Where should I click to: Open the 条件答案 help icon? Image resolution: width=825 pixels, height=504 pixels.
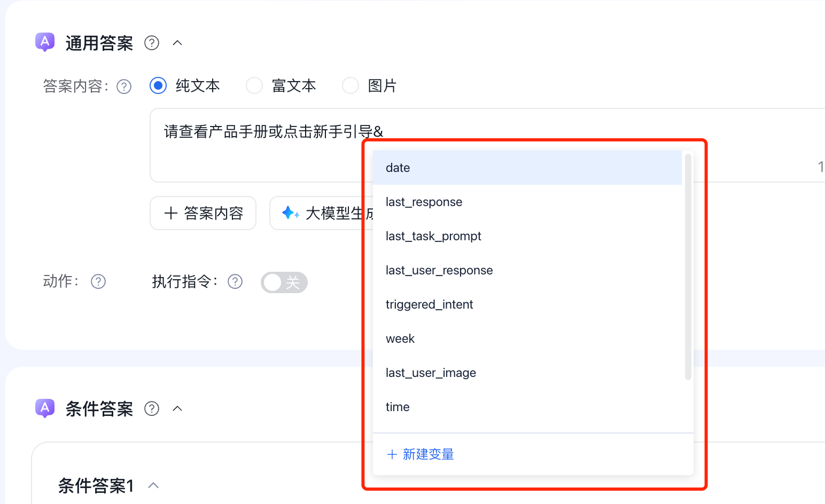tap(151, 409)
